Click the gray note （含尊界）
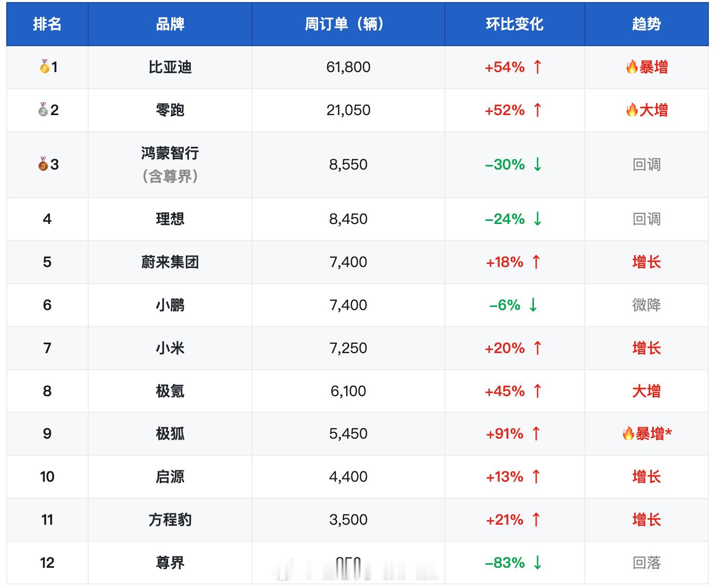Viewport: 713px width, 588px height. (x=170, y=176)
